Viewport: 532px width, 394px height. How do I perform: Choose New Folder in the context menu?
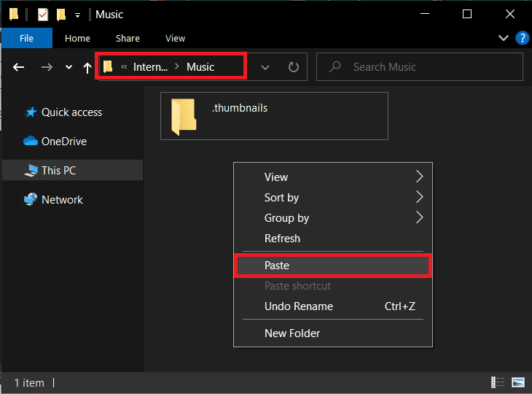pos(292,333)
